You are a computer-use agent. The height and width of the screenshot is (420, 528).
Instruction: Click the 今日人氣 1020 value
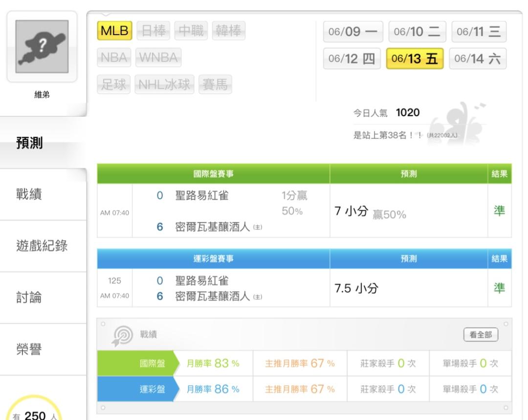(x=407, y=112)
